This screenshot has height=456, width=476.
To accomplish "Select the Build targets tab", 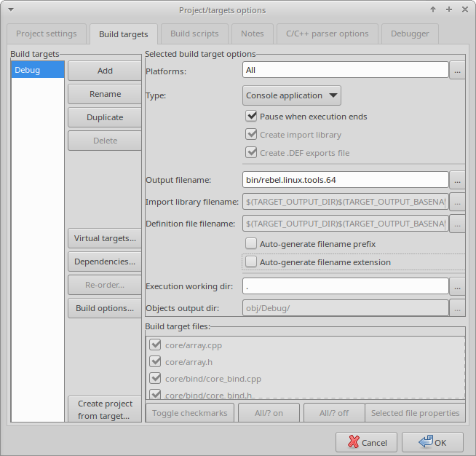I will coord(124,34).
